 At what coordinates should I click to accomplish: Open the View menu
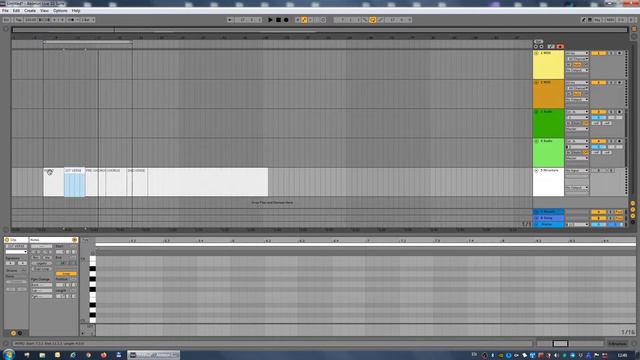(x=44, y=11)
